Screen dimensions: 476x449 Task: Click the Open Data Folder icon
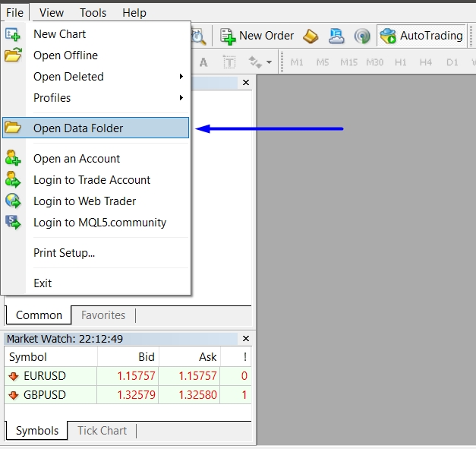(x=13, y=128)
